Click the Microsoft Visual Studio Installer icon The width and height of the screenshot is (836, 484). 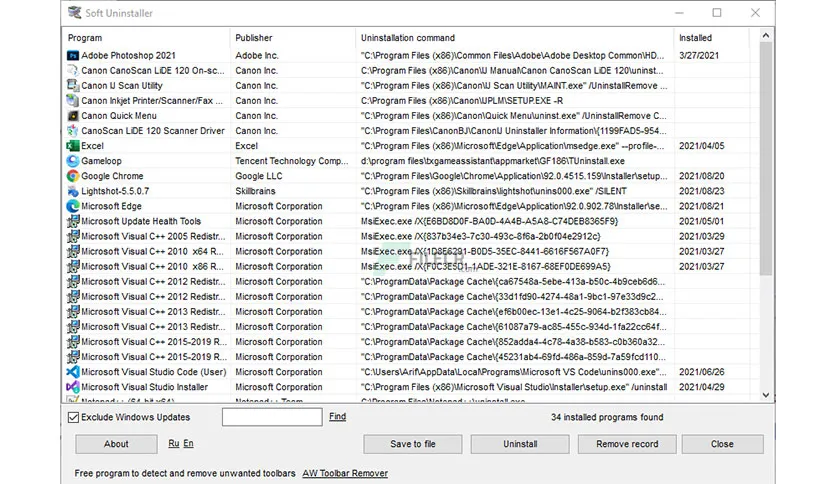pos(73,387)
